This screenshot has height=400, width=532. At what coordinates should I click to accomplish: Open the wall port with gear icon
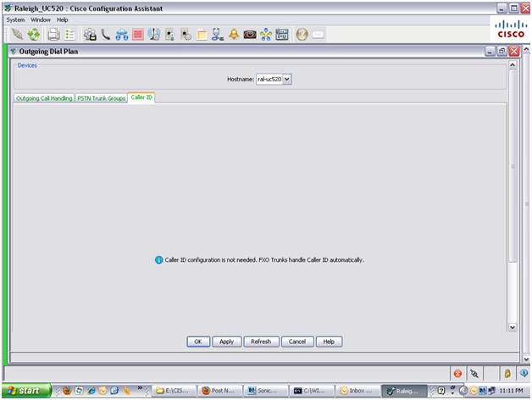[186, 34]
